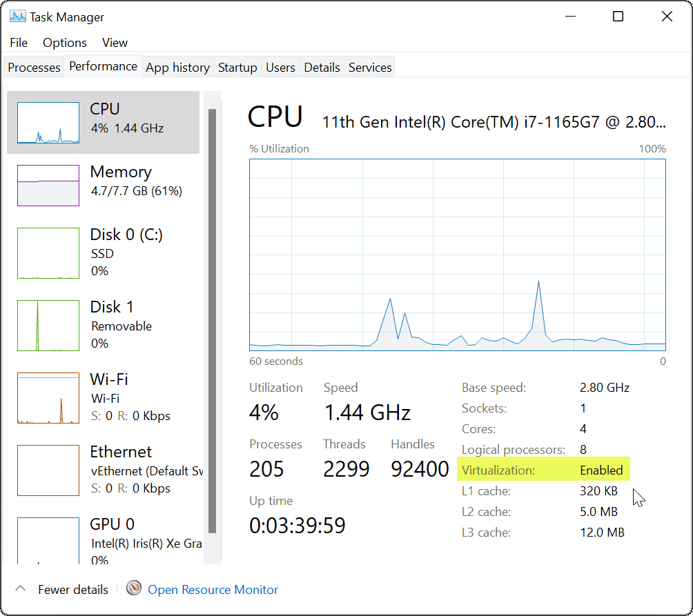
Task: Switch to the App history tab
Action: click(x=177, y=67)
